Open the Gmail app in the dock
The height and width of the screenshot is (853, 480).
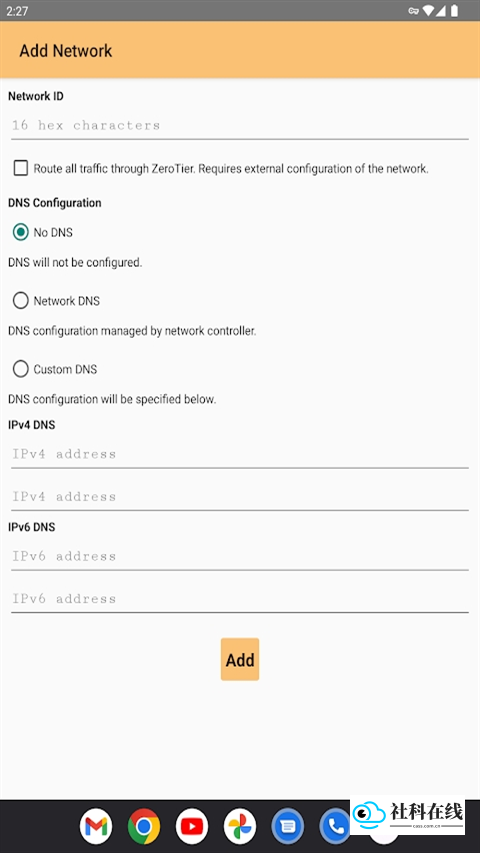click(96, 826)
